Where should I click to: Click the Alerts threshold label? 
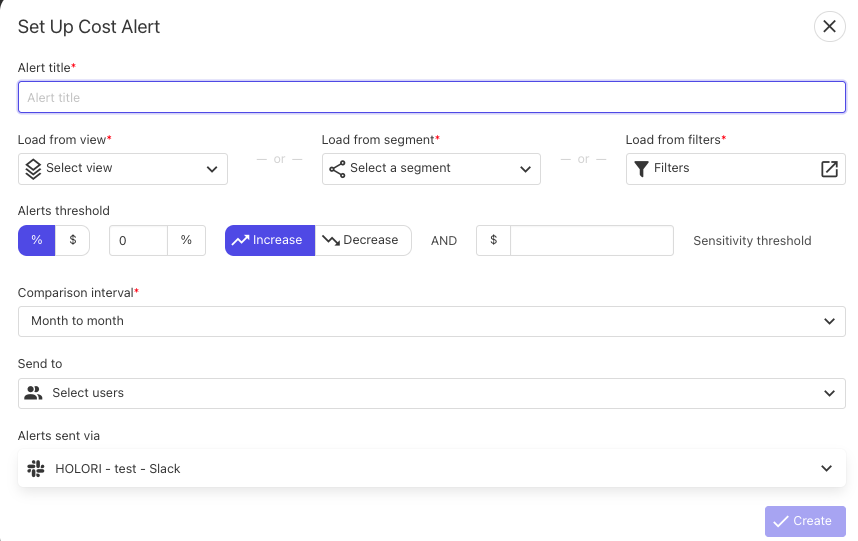(63, 211)
